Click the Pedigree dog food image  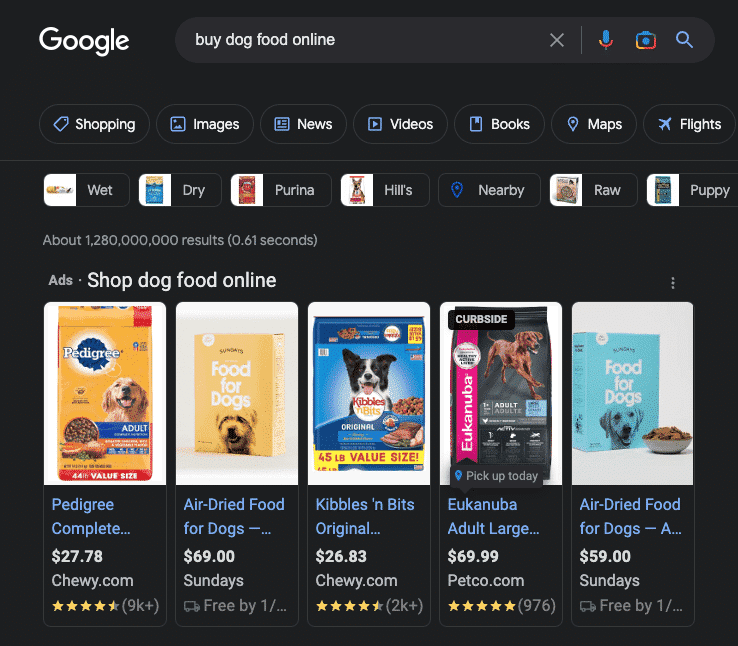105,393
